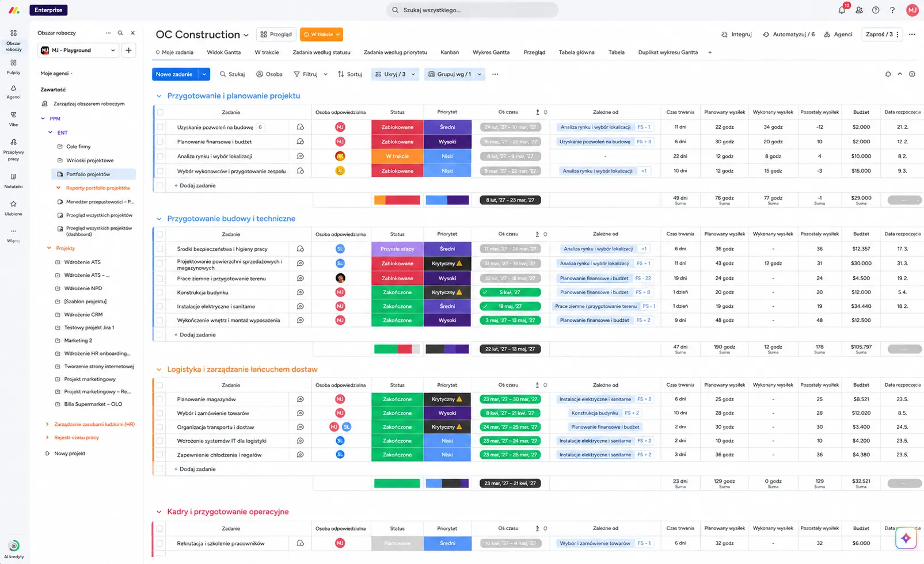Check the Analiza rynku i wybór lokalizacji row
The width and height of the screenshot is (924, 564).
click(160, 156)
